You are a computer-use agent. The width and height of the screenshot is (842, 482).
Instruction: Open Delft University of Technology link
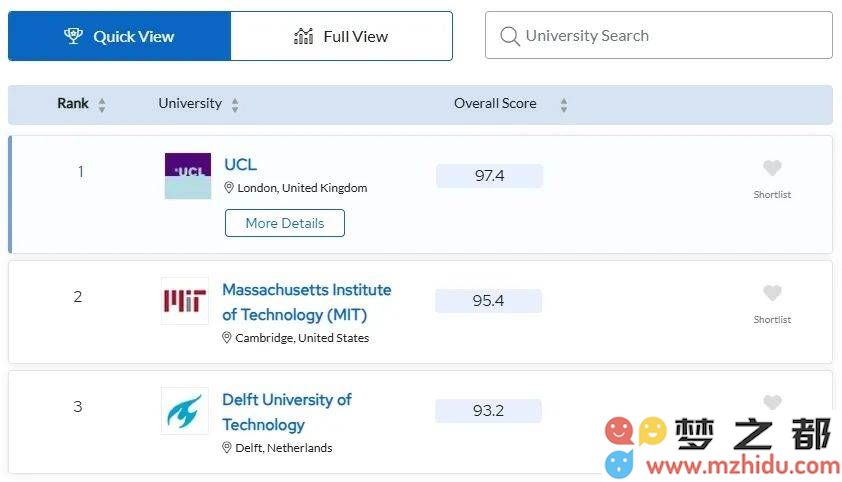click(287, 412)
